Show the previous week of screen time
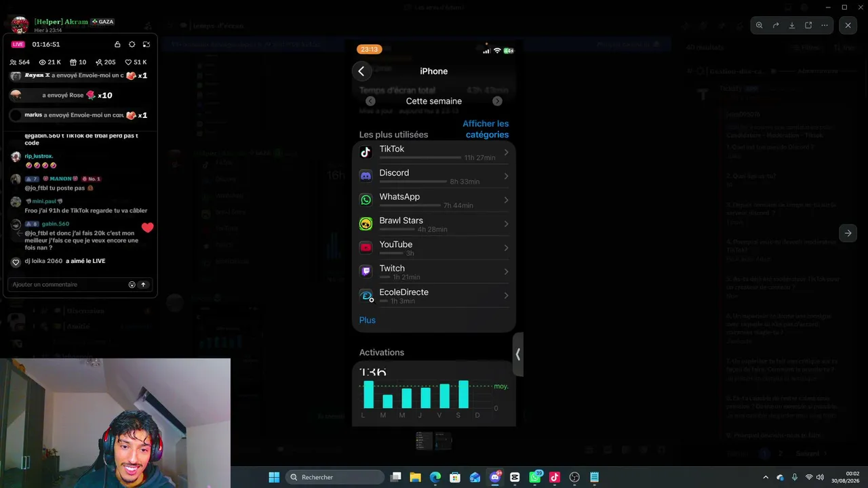Screen dimensions: 868x488 [370, 101]
